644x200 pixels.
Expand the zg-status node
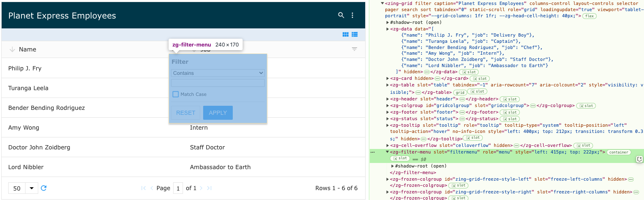click(387, 119)
